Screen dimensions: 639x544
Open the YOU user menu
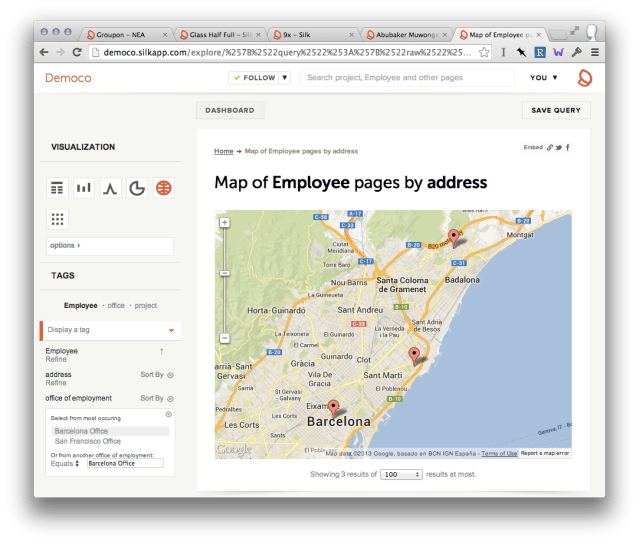pos(543,77)
